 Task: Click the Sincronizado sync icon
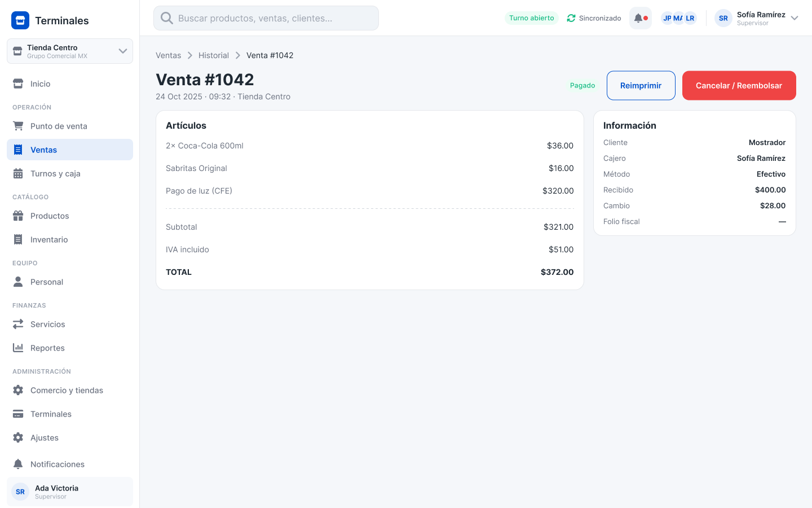coord(571,18)
